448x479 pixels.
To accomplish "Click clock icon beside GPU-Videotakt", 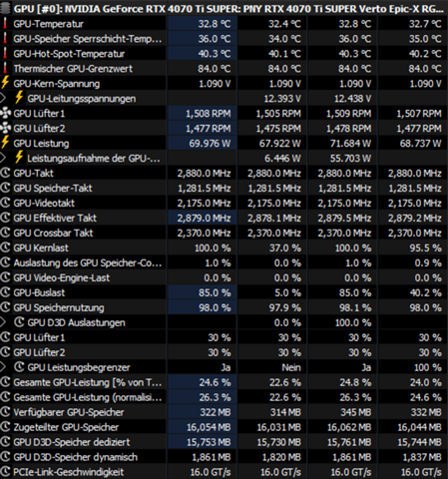I will (x=5, y=203).
